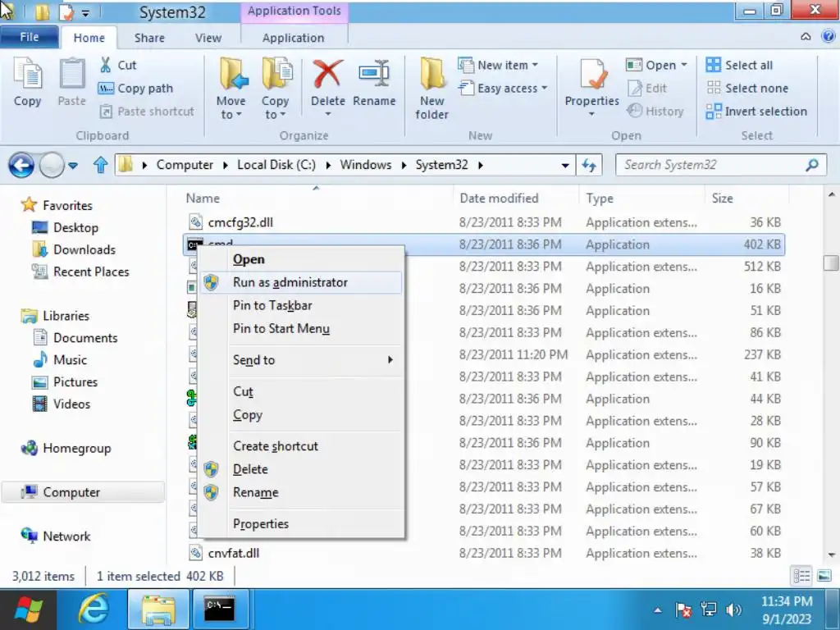The width and height of the screenshot is (840, 630).
Task: Click the Properties checkmark icon in ribbon
Action: (x=592, y=75)
